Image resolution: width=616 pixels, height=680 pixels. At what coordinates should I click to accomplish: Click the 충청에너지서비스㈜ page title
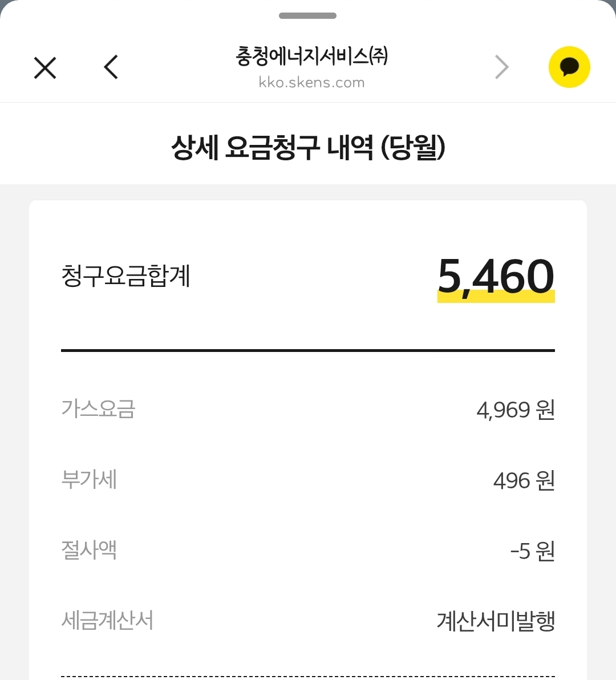pyautogui.click(x=311, y=56)
